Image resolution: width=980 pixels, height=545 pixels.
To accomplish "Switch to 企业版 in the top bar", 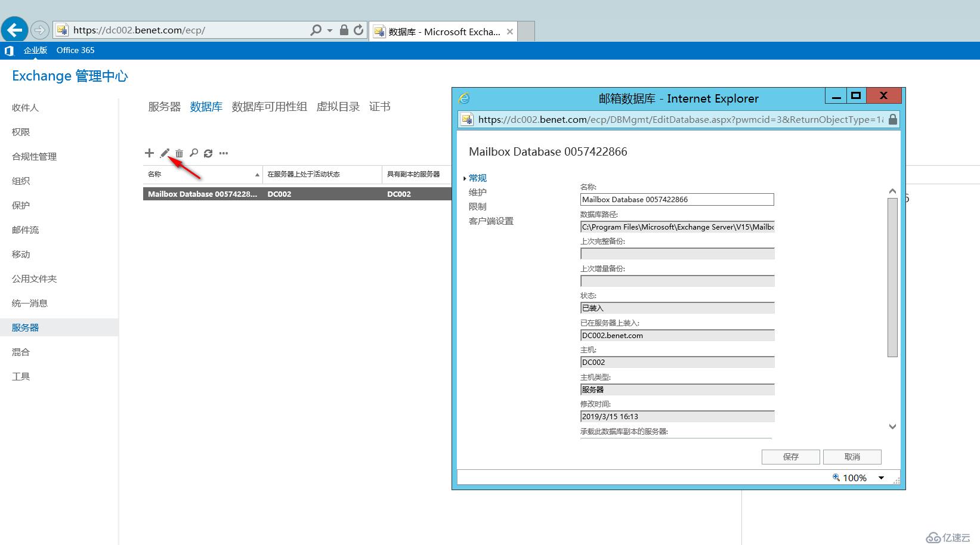I will (x=35, y=50).
